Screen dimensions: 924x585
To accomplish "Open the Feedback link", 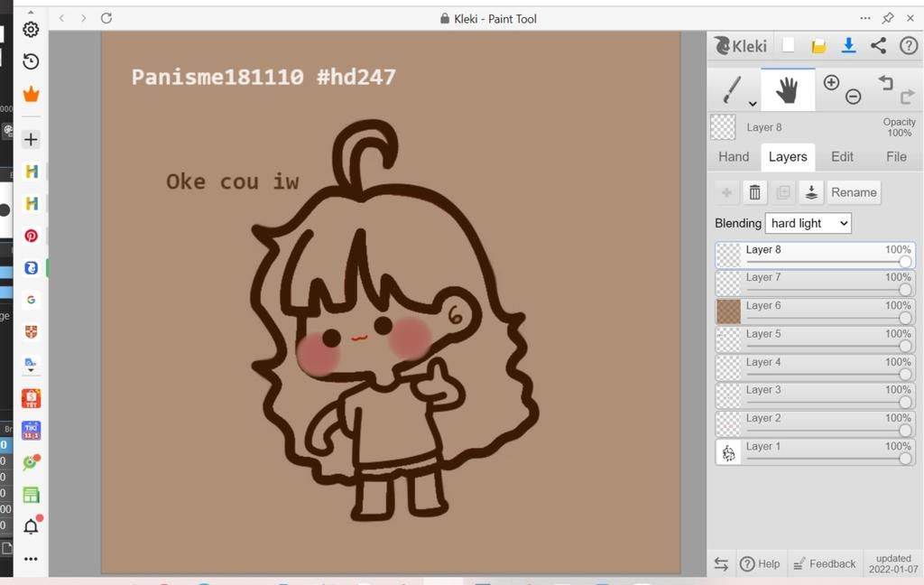I will coord(825,564).
